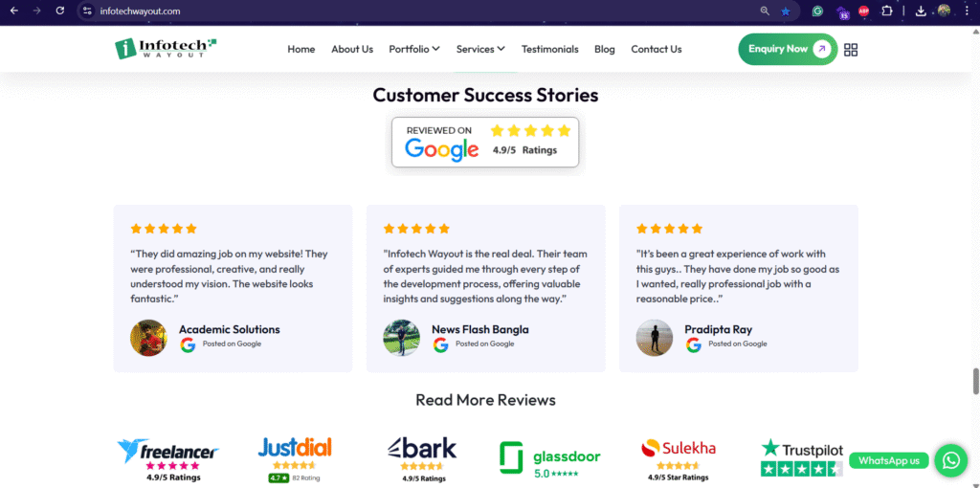Viewport: 980px width, 488px height.
Task: View site information icon in address bar
Action: (x=87, y=11)
